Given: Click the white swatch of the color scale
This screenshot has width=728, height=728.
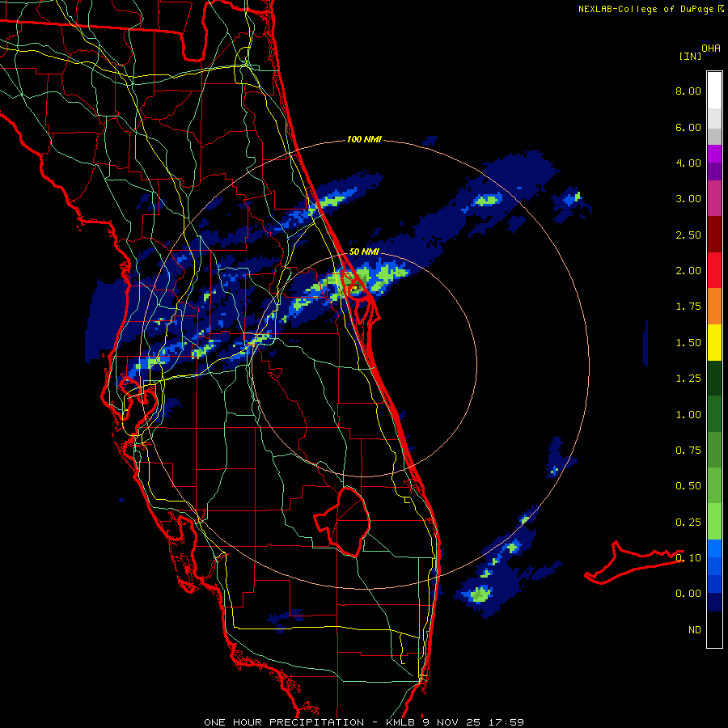Looking at the screenshot, I should coord(714,91).
